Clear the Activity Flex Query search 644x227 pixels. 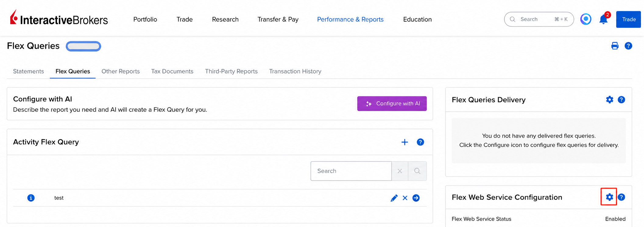tap(400, 171)
